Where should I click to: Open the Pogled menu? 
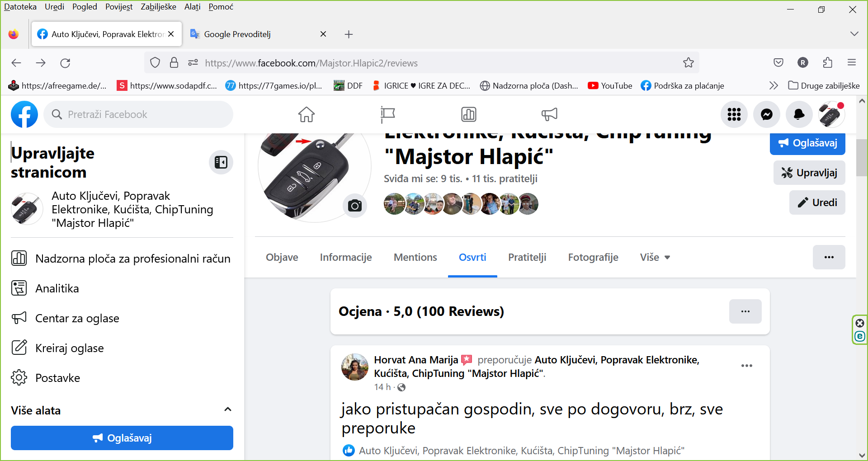click(85, 7)
